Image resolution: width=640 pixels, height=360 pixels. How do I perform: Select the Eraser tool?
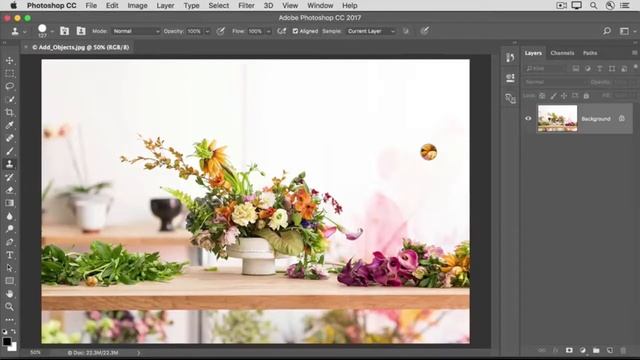(x=9, y=190)
